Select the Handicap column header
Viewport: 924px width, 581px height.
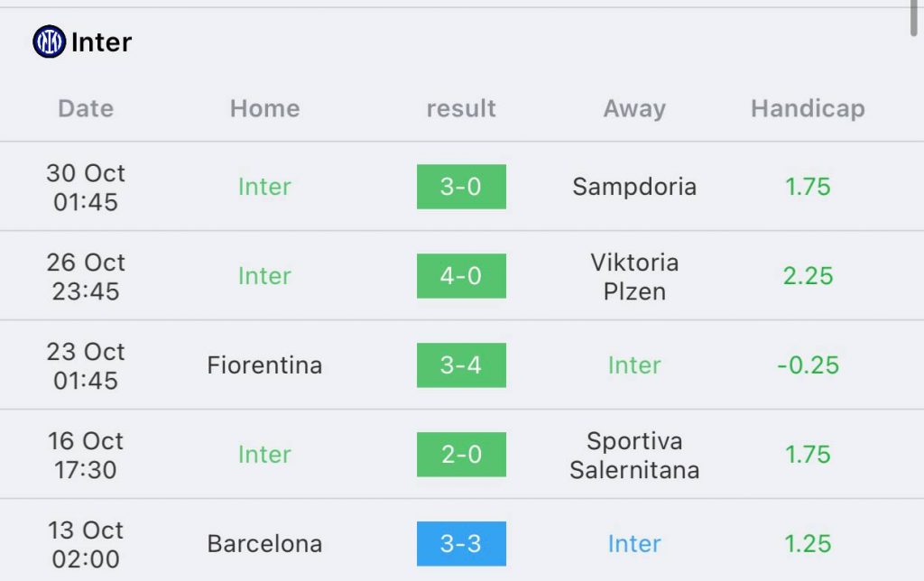(x=808, y=108)
